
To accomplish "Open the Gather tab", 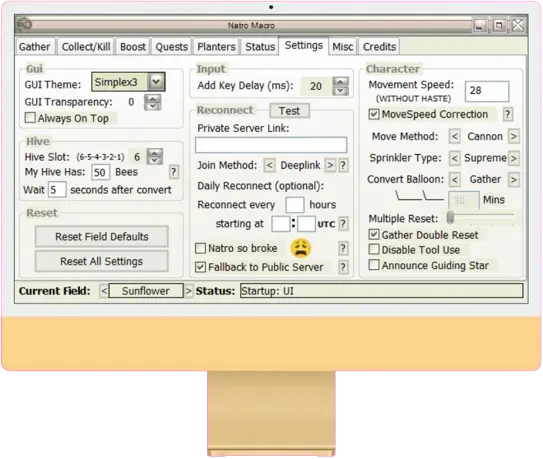I will [34, 46].
